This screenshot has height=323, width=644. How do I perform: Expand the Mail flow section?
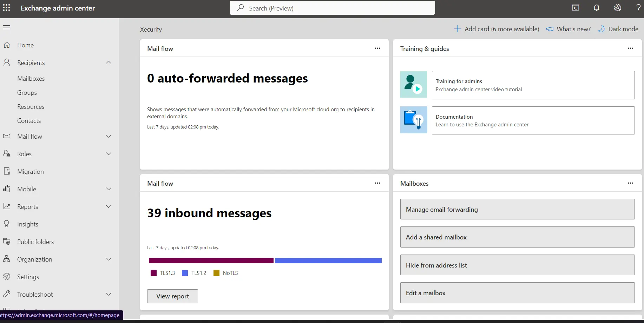pos(109,136)
